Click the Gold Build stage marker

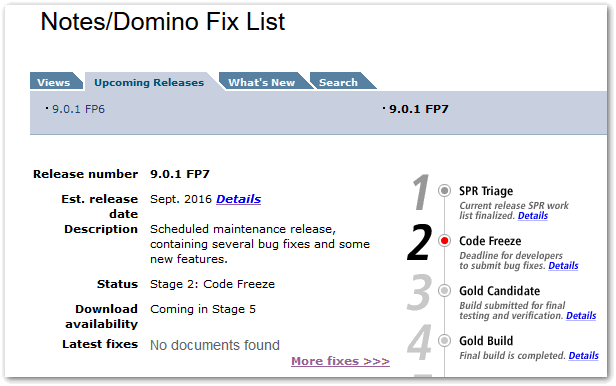pos(444,340)
